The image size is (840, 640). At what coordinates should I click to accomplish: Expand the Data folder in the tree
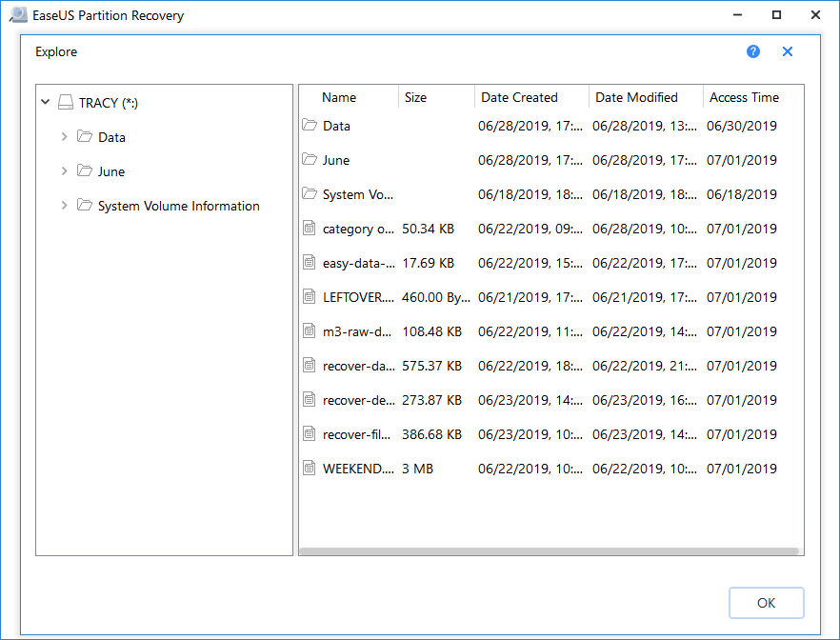[x=64, y=136]
